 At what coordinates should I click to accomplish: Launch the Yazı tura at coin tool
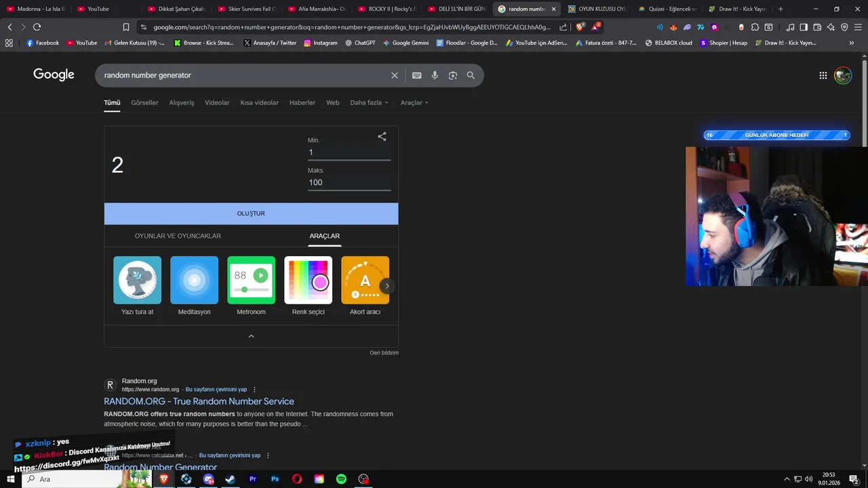[x=137, y=286]
